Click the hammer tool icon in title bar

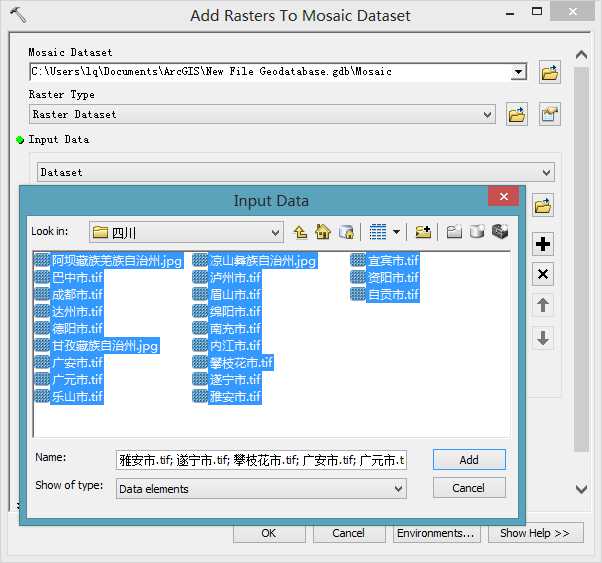(x=18, y=15)
